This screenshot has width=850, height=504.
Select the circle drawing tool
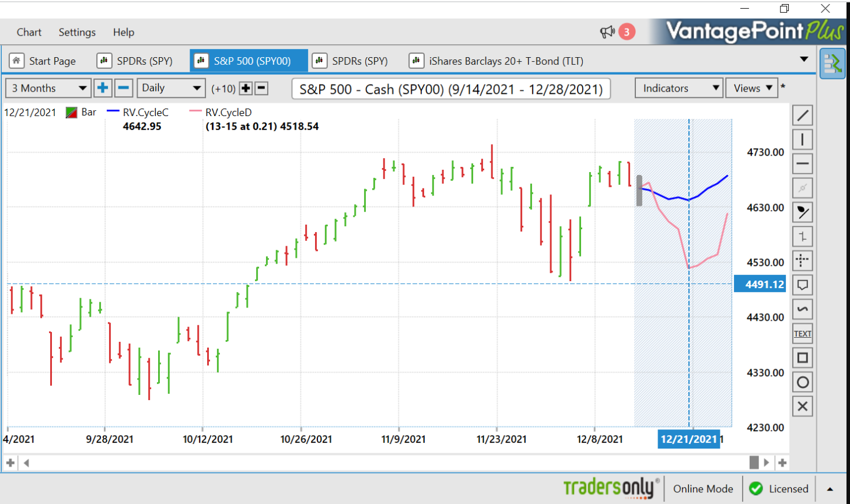pos(803,382)
